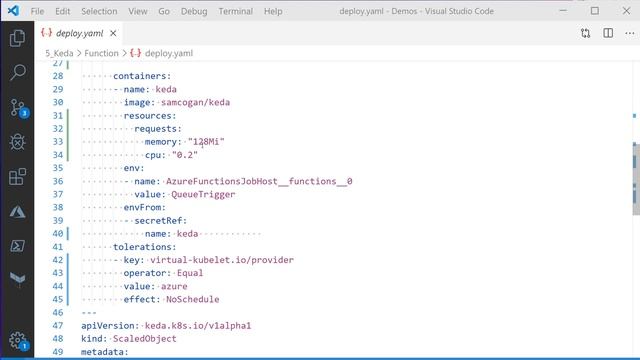640x360 pixels.
Task: Select the deploy.yaml editor tab
Action: 79,33
